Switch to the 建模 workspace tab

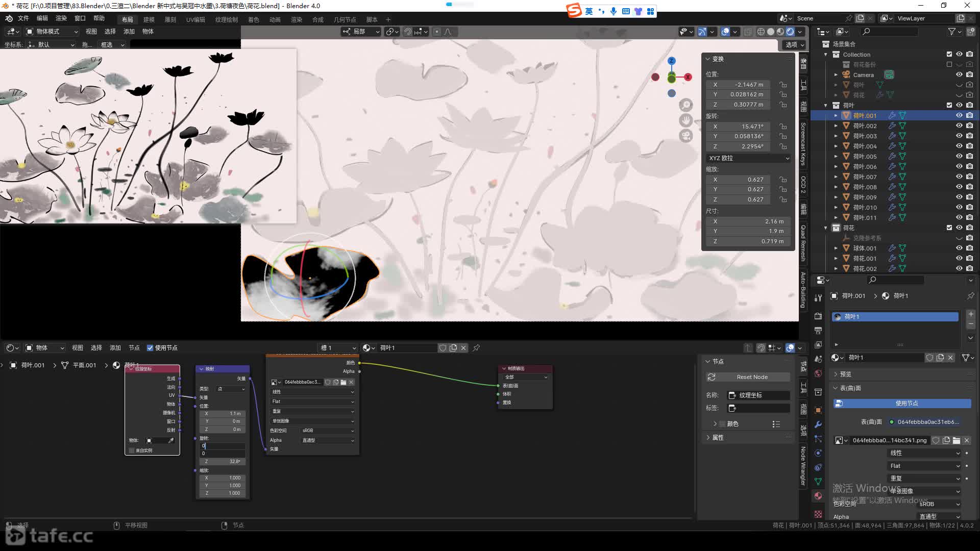click(149, 19)
